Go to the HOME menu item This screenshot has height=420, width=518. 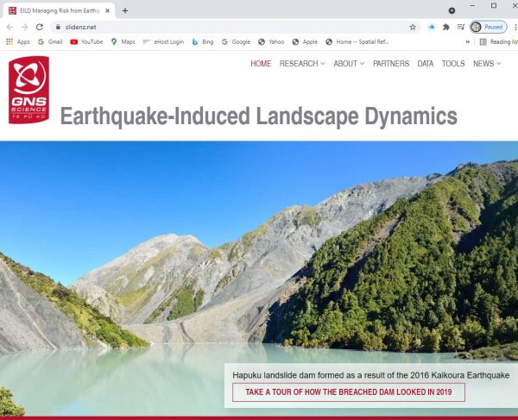click(261, 64)
